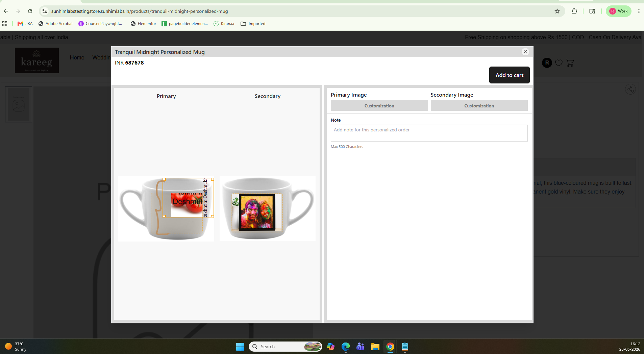Screen dimensions: 644x354
Task: Open the Work profile menu
Action: [618, 11]
